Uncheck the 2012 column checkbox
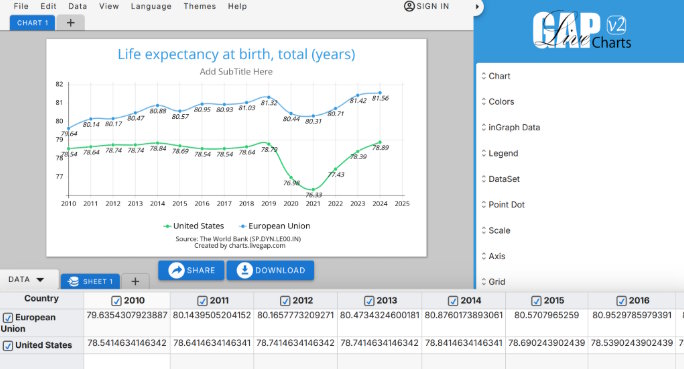Screen dimensions: 684x369 point(285,301)
